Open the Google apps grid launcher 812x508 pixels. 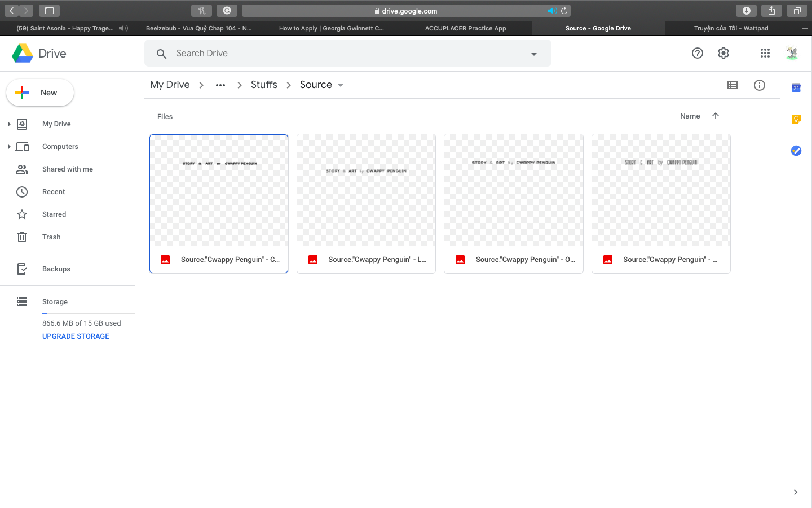[x=765, y=53]
